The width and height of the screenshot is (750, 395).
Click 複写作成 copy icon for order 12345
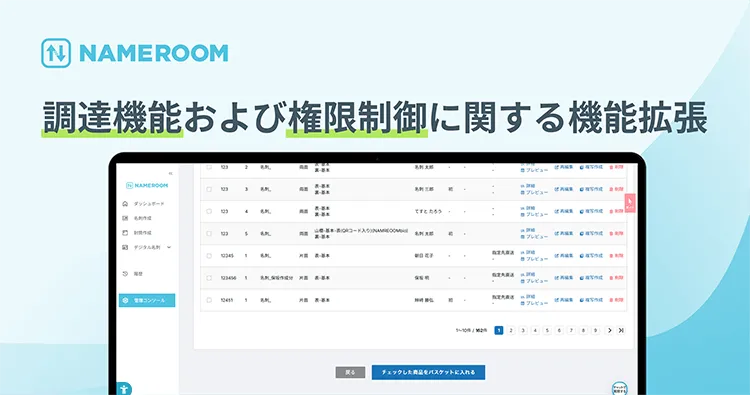[x=582, y=256]
